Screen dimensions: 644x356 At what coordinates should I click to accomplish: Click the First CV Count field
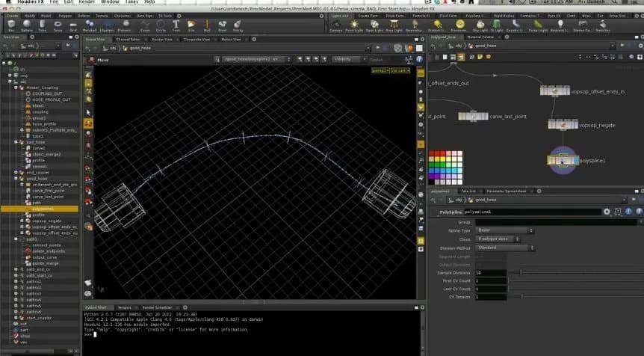click(491, 280)
